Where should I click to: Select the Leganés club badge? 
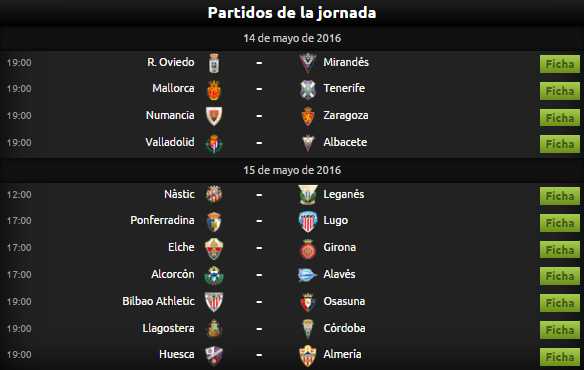click(308, 195)
